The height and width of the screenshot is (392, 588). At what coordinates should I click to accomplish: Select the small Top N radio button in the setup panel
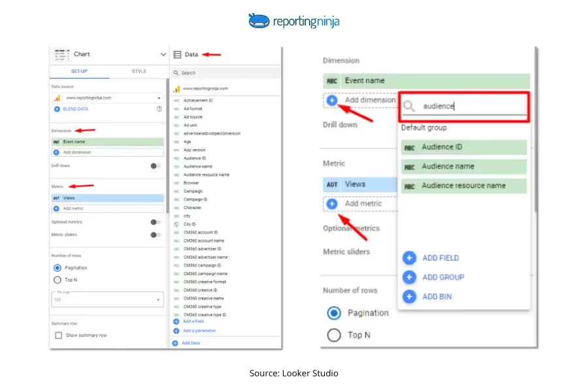[57, 280]
